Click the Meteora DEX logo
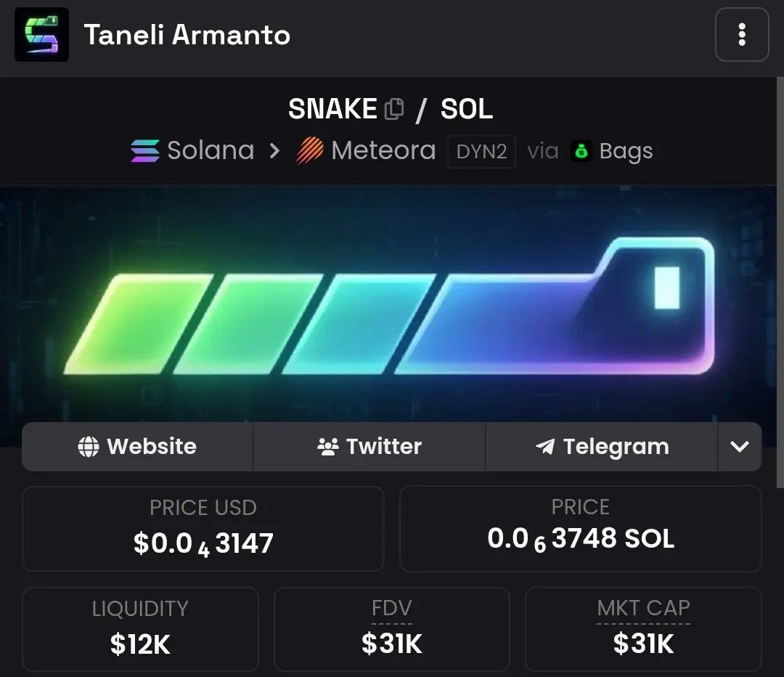The height and width of the screenshot is (677, 784). tap(309, 150)
